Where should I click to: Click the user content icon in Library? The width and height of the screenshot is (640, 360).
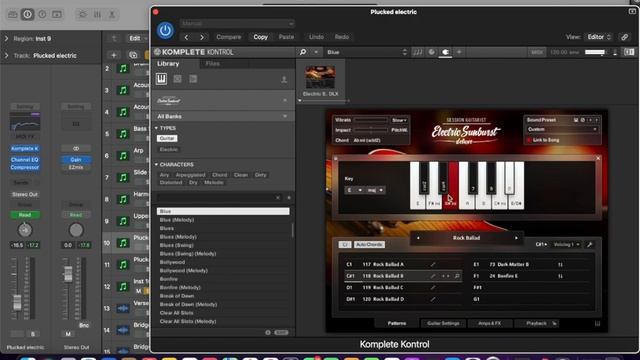coord(284,80)
